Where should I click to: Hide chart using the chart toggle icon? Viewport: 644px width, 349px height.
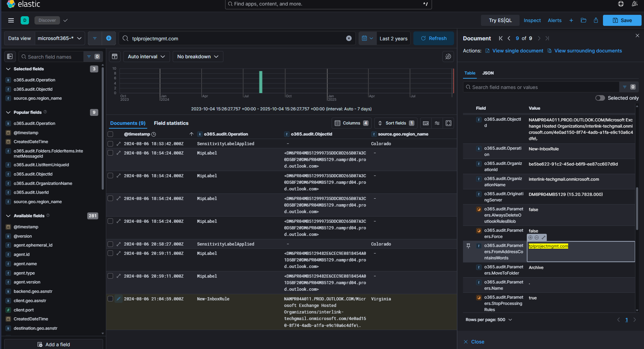(115, 57)
